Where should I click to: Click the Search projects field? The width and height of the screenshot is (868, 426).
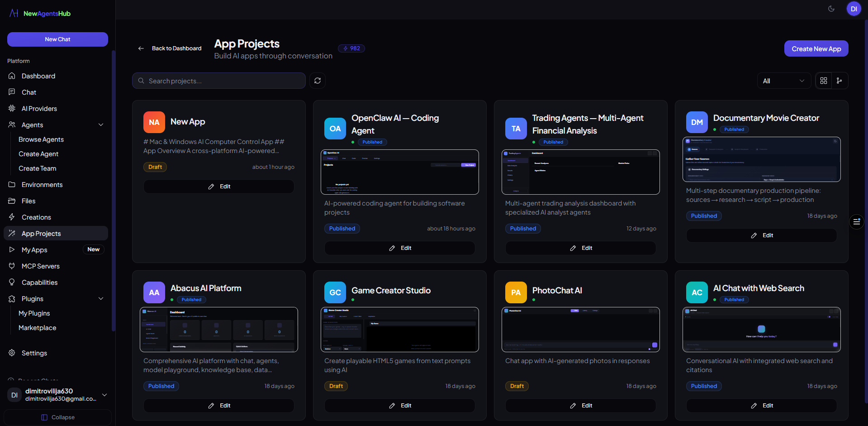[219, 81]
